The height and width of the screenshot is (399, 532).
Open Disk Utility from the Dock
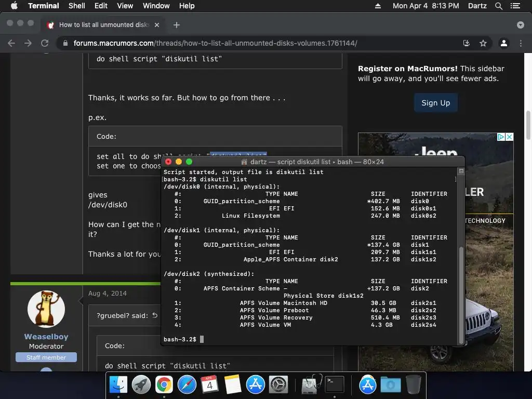(312, 385)
